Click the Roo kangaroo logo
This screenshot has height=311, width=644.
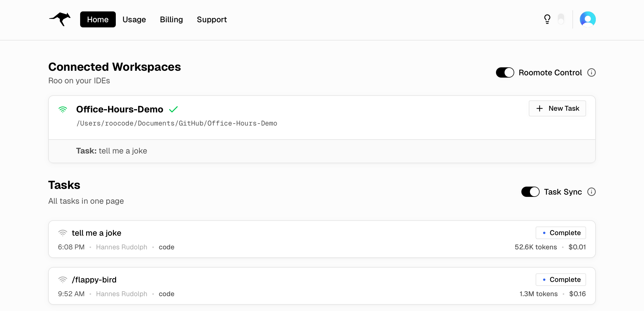pyautogui.click(x=60, y=19)
